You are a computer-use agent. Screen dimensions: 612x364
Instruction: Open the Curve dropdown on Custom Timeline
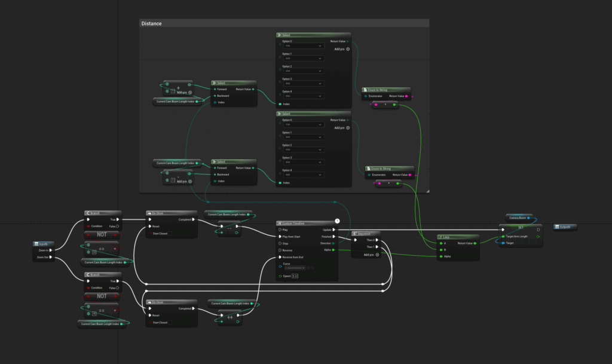tap(294, 268)
